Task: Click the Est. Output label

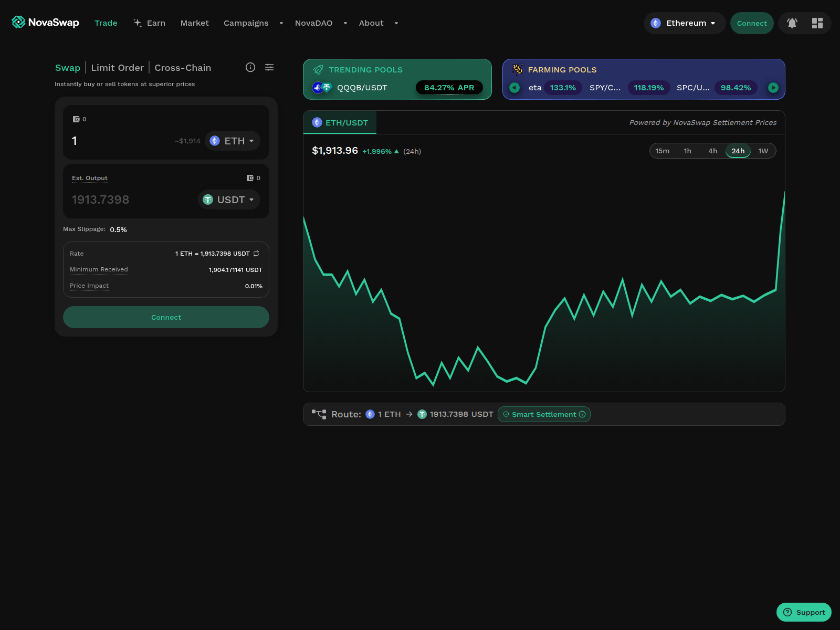Action: [x=90, y=178]
